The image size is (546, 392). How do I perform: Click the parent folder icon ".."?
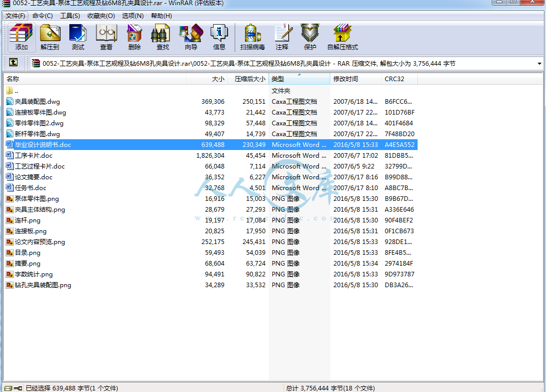pos(9,90)
